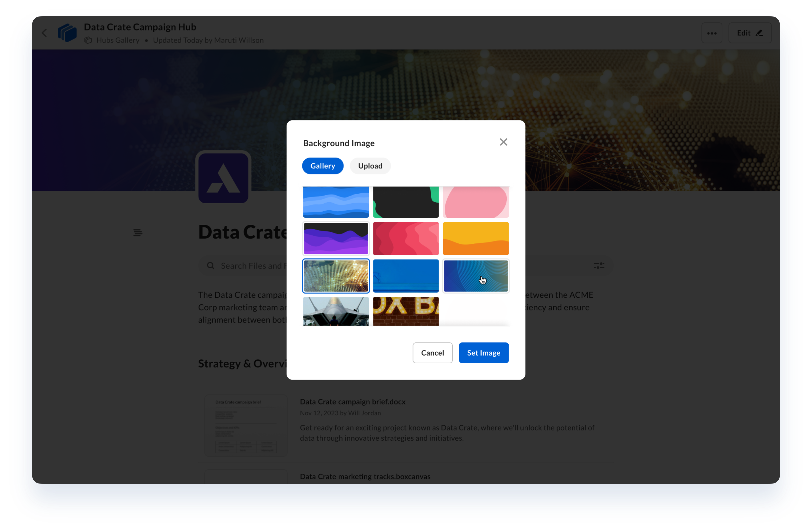Click the 'Data Crate Campaign Hub' title text
Viewport: 812px width, 532px height.
coord(140,27)
